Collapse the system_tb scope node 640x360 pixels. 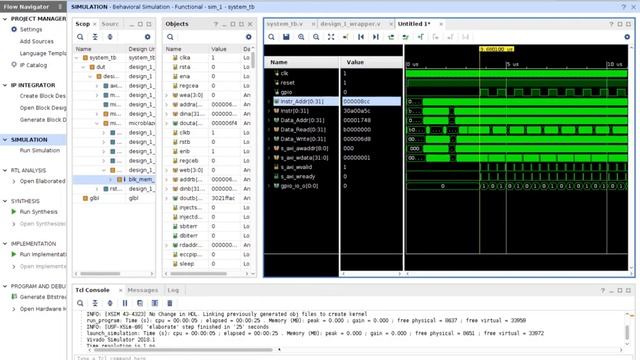coord(77,58)
